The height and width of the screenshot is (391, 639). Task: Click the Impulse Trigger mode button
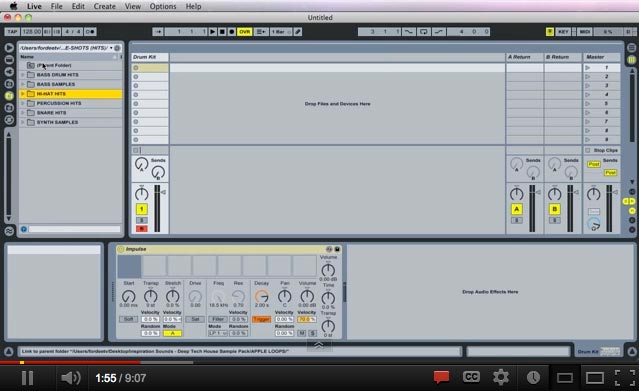pos(261,319)
